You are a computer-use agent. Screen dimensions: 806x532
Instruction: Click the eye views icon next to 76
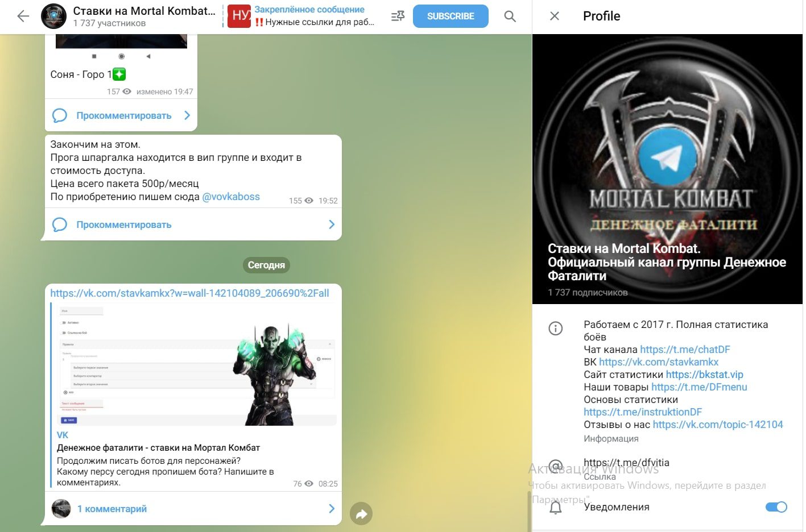point(309,484)
